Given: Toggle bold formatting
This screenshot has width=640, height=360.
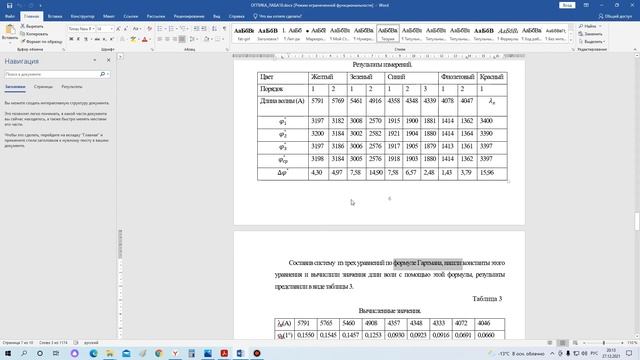Looking at the screenshot, I should click(71, 39).
